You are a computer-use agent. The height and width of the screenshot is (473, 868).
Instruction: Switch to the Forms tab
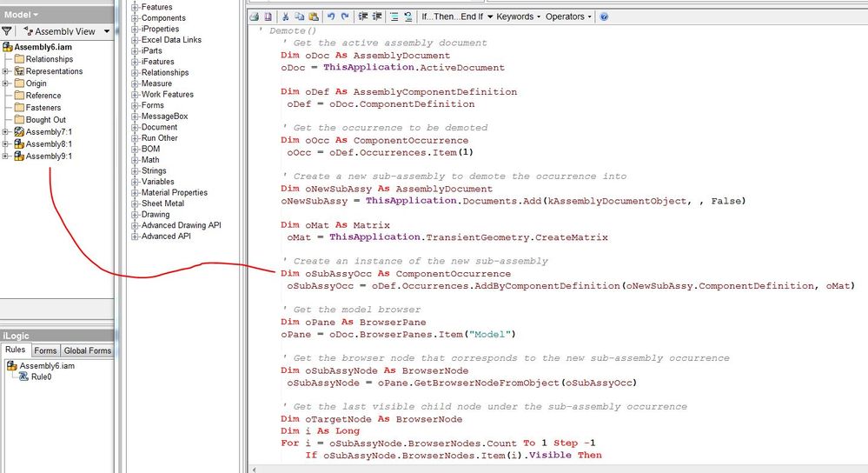[x=45, y=350]
